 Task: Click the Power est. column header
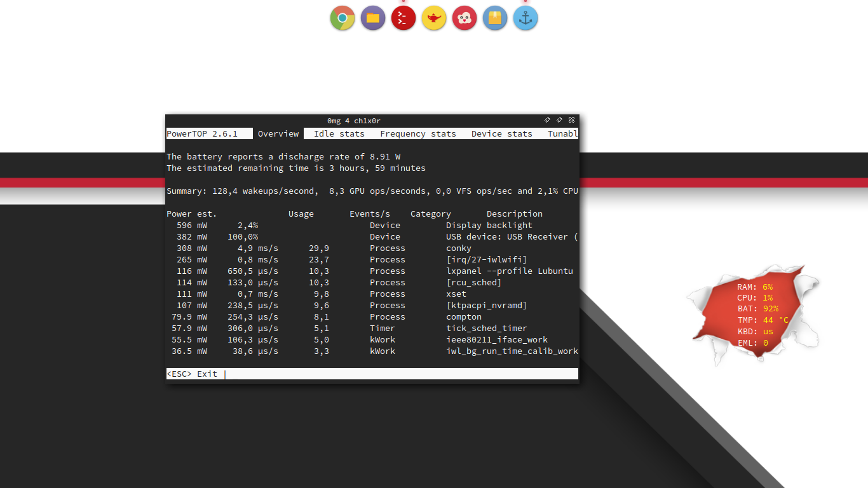192,213
